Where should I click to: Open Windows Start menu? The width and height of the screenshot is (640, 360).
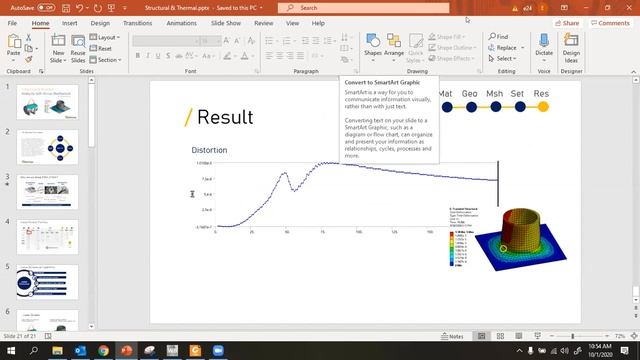point(11,351)
